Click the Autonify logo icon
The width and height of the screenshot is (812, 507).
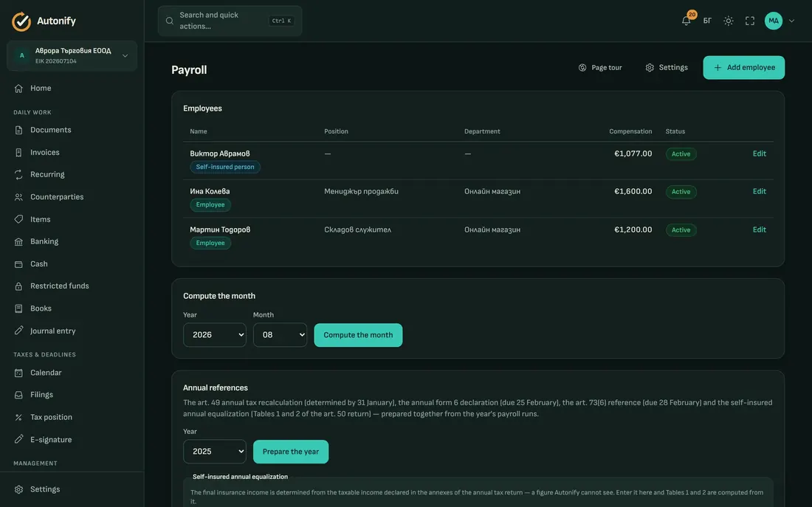pyautogui.click(x=21, y=21)
